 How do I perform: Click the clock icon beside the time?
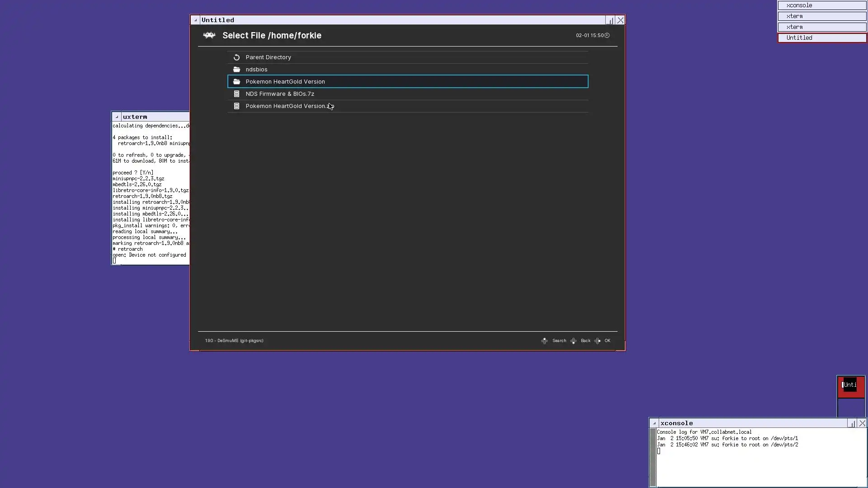[x=607, y=35]
